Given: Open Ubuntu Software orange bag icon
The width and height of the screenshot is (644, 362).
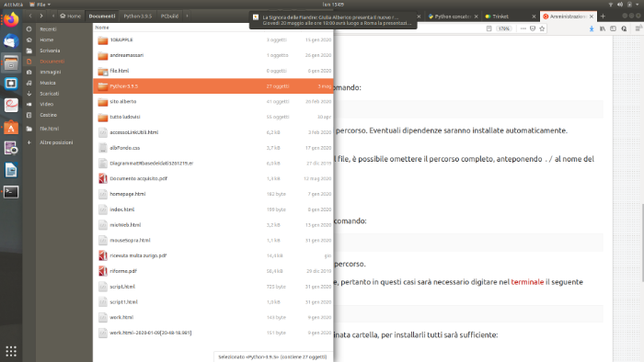Looking at the screenshot, I should (11, 127).
